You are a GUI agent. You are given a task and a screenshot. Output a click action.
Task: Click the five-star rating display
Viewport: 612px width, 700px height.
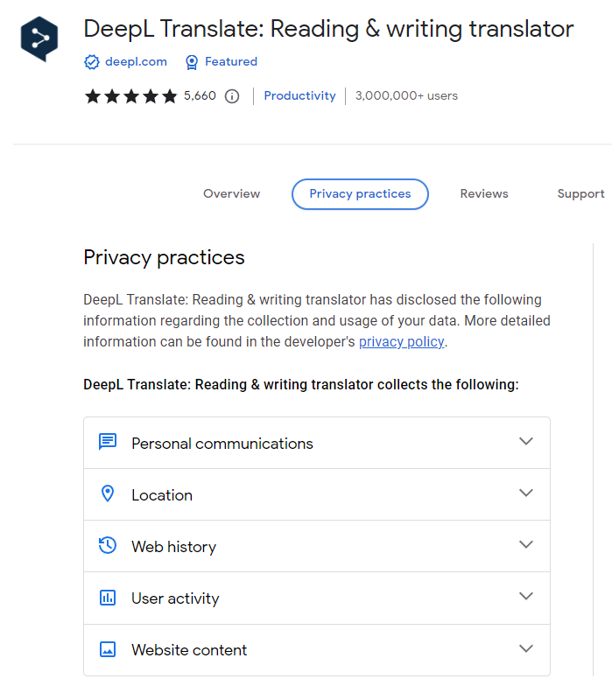130,96
